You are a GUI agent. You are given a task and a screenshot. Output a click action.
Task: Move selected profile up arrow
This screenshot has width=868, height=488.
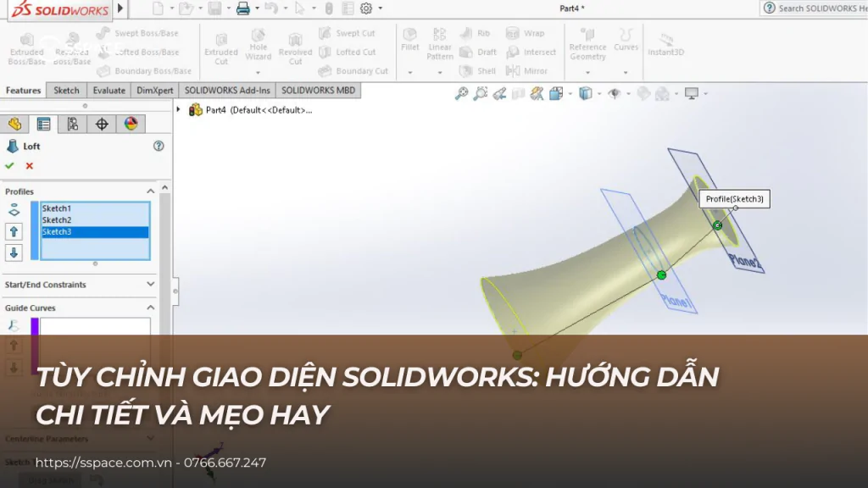pos(14,231)
